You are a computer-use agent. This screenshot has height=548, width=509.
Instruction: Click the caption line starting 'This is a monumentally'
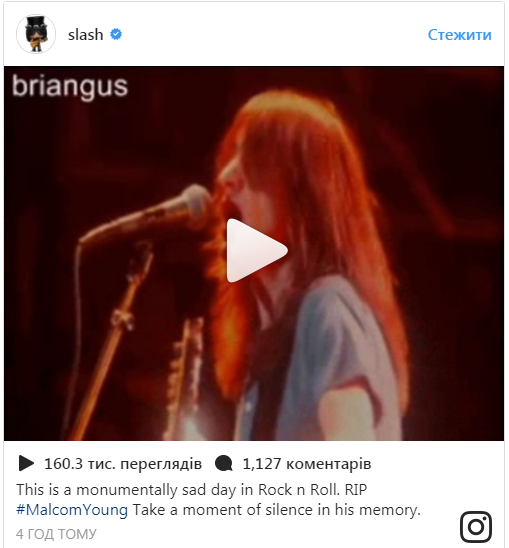(192, 489)
